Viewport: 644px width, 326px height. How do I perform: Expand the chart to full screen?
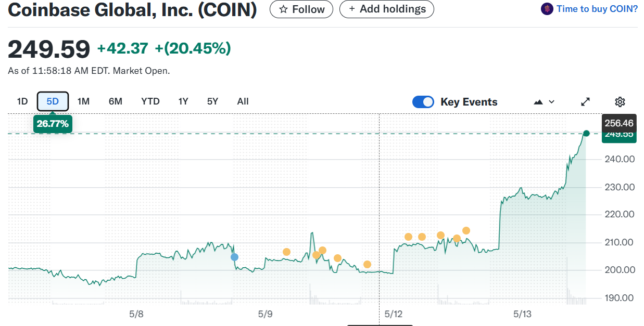pos(586,102)
